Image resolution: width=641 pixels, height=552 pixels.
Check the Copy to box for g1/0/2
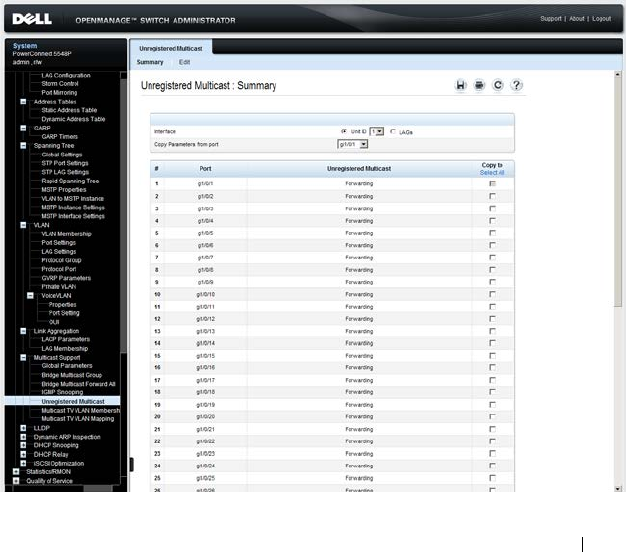493,196
